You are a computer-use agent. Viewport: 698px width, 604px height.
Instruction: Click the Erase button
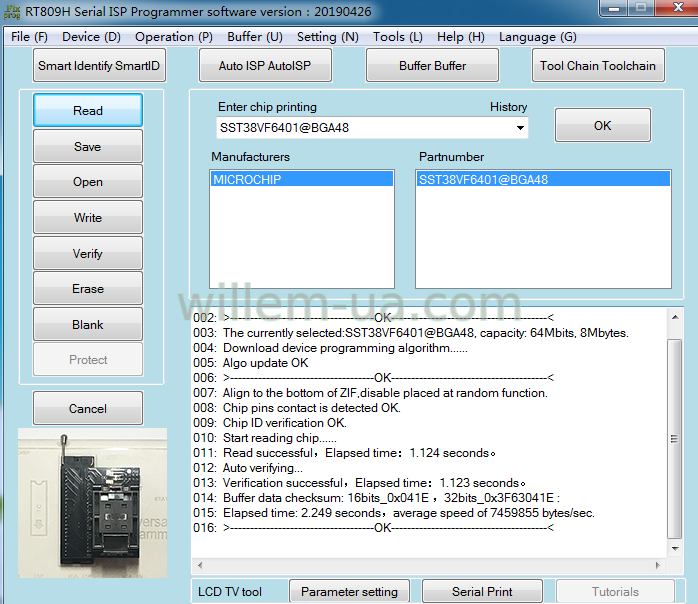[x=88, y=289]
